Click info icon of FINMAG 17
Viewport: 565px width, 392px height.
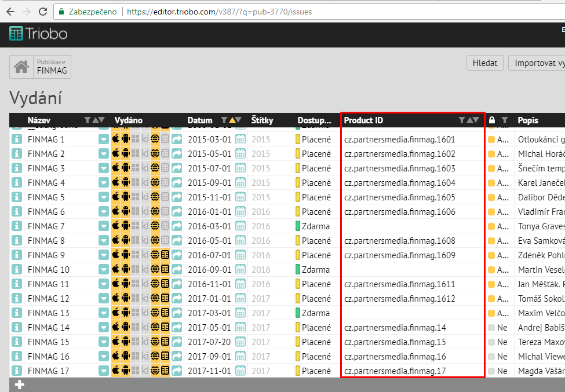point(17,371)
